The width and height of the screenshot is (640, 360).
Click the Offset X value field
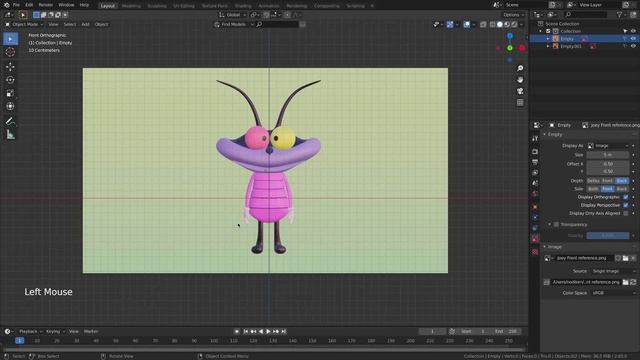pyautogui.click(x=608, y=164)
